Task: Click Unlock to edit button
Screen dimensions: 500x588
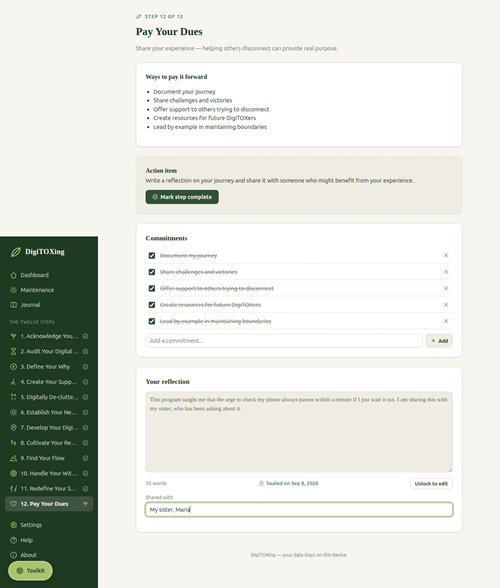Action: (x=431, y=484)
